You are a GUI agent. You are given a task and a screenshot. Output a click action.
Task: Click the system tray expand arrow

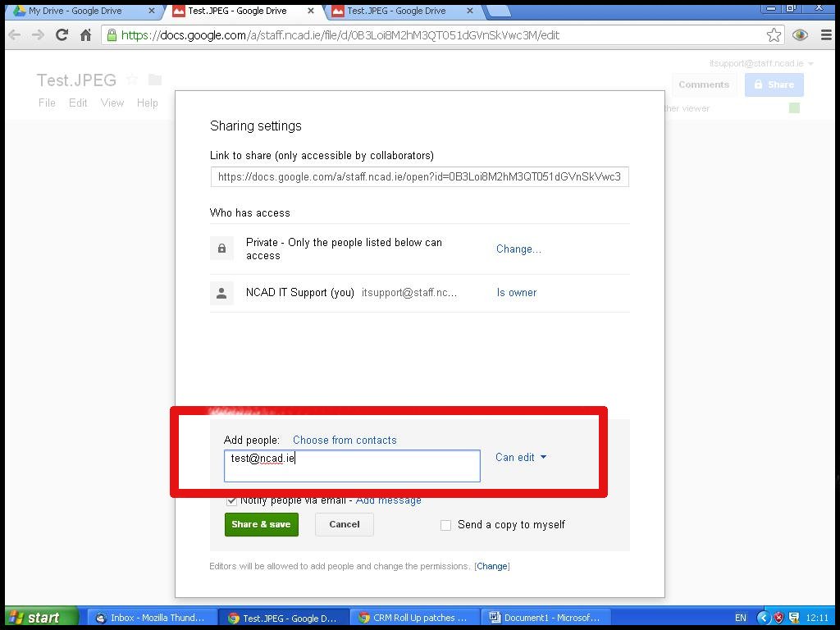pos(764,618)
